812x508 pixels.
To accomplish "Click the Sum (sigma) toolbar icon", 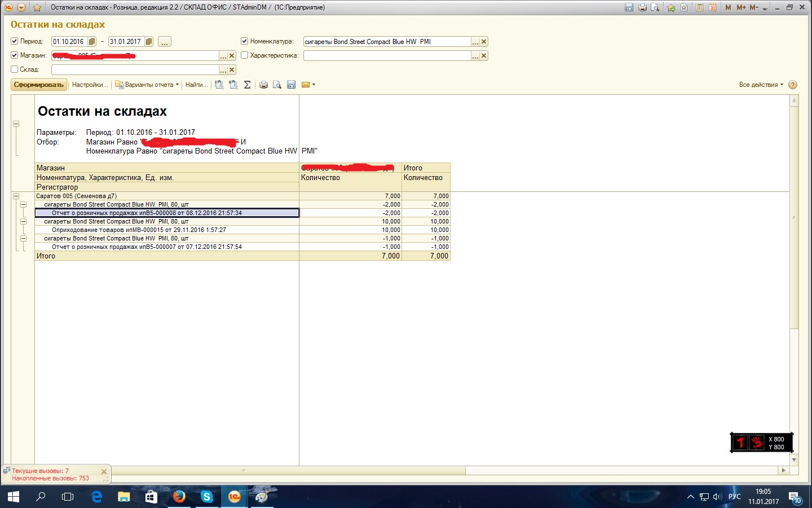I will click(247, 85).
